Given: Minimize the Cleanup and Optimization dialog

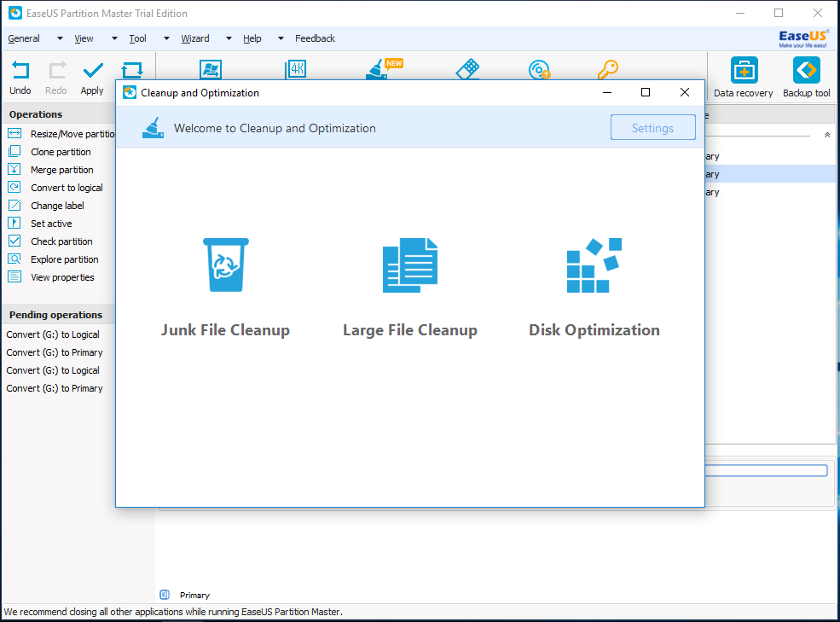Looking at the screenshot, I should tap(607, 92).
